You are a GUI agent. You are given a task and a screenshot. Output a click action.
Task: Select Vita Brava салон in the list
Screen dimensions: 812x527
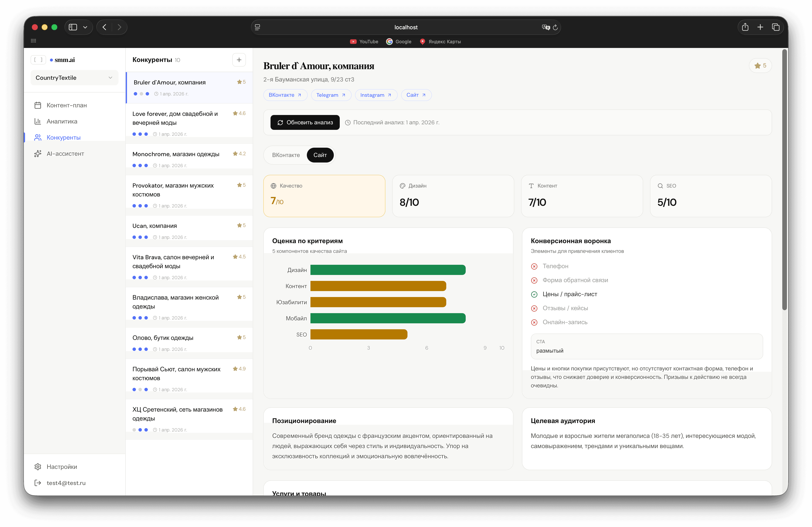pyautogui.click(x=189, y=267)
